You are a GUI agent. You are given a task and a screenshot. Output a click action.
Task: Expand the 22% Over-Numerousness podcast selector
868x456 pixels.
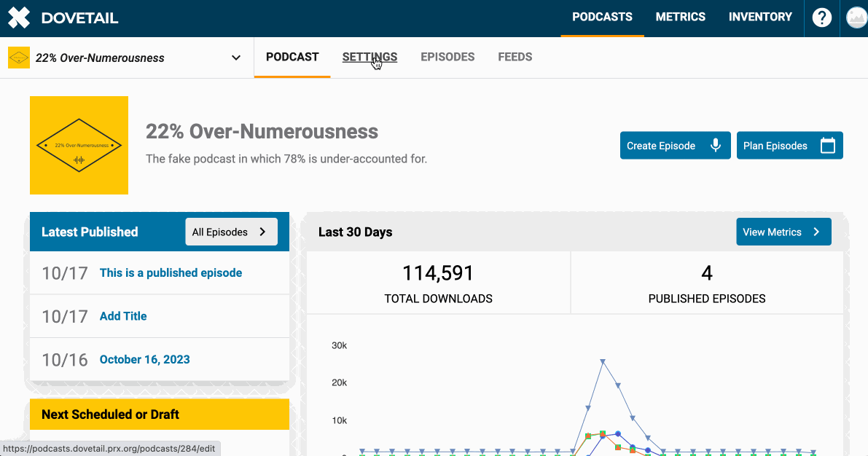[x=235, y=57]
